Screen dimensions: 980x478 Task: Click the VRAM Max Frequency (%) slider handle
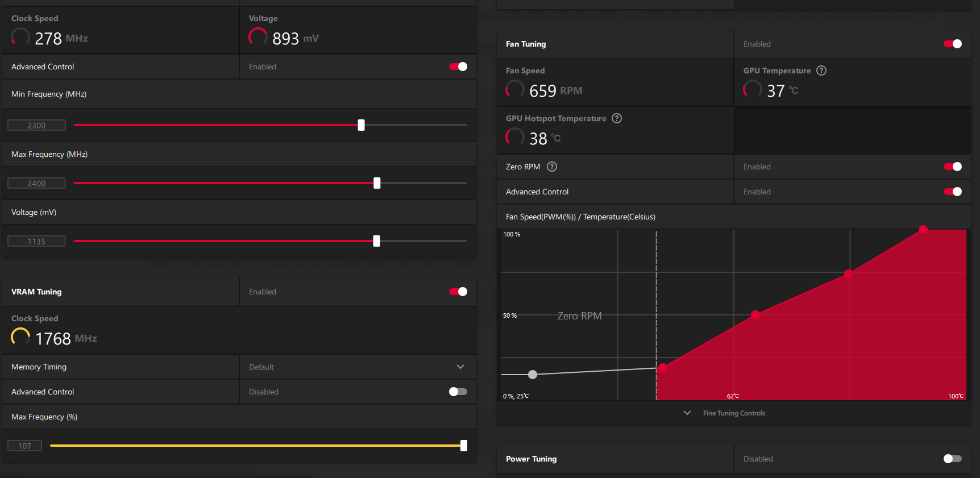[x=464, y=446]
